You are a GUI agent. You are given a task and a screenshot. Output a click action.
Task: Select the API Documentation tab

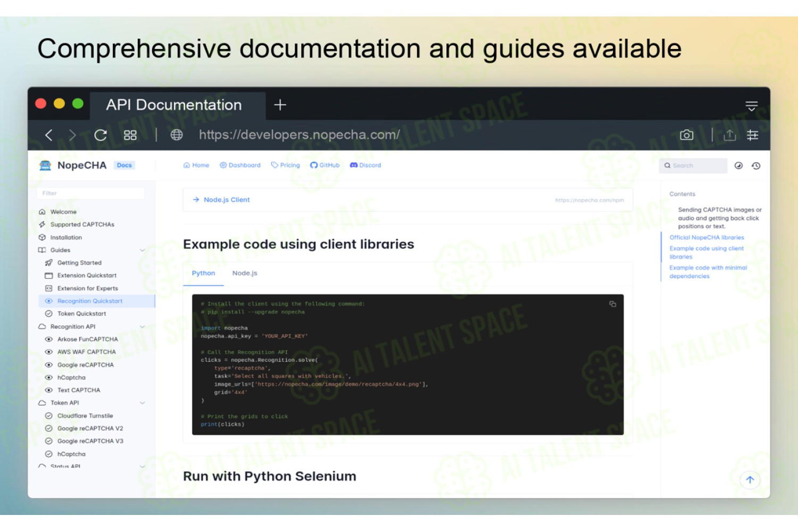[178, 105]
